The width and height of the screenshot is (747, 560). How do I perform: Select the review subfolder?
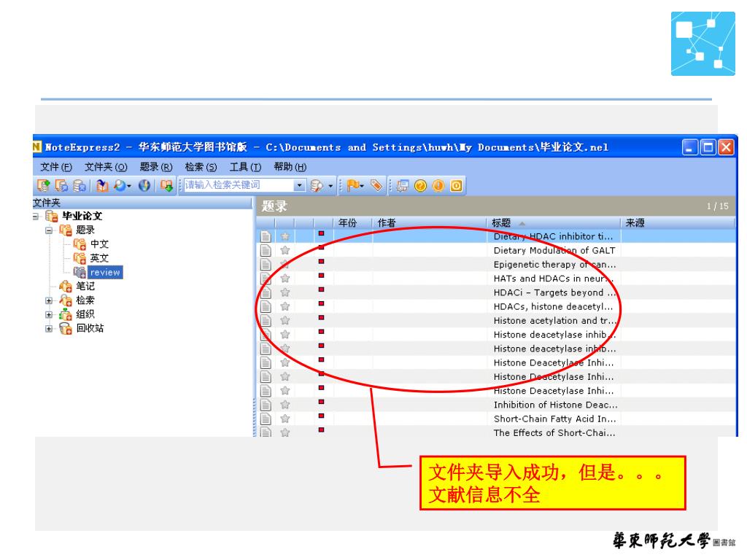coord(105,273)
